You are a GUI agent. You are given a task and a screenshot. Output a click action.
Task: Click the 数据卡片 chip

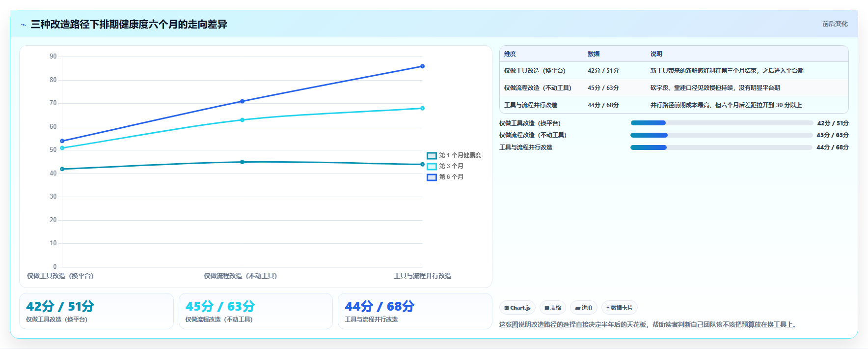[620, 308]
